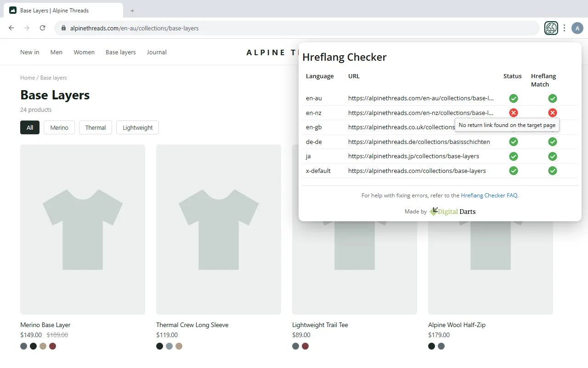Click the de-de alpinethreads.de URL

click(419, 142)
